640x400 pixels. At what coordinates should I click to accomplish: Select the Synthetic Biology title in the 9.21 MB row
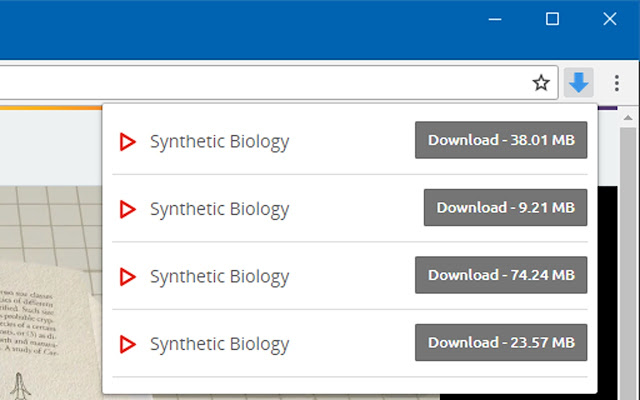[x=219, y=209]
